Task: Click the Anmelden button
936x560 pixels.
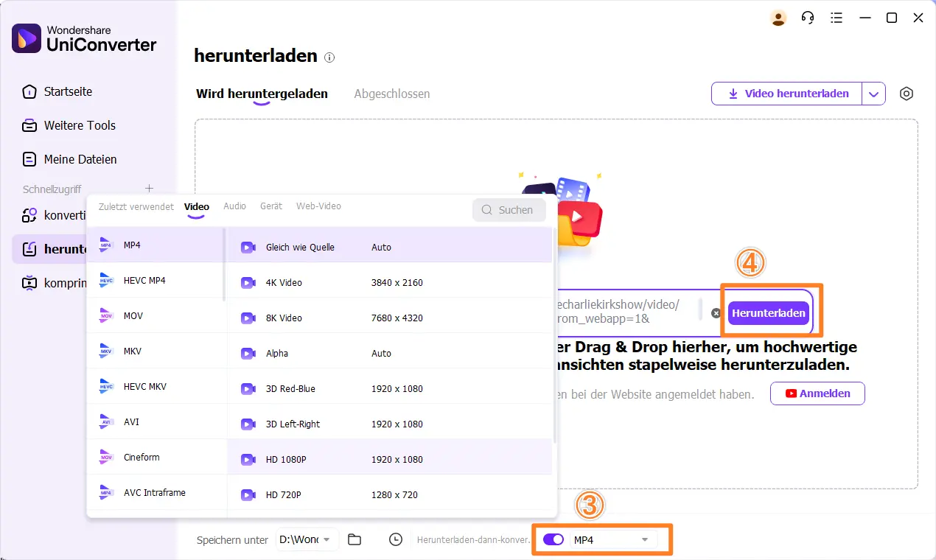Action: [x=817, y=393]
